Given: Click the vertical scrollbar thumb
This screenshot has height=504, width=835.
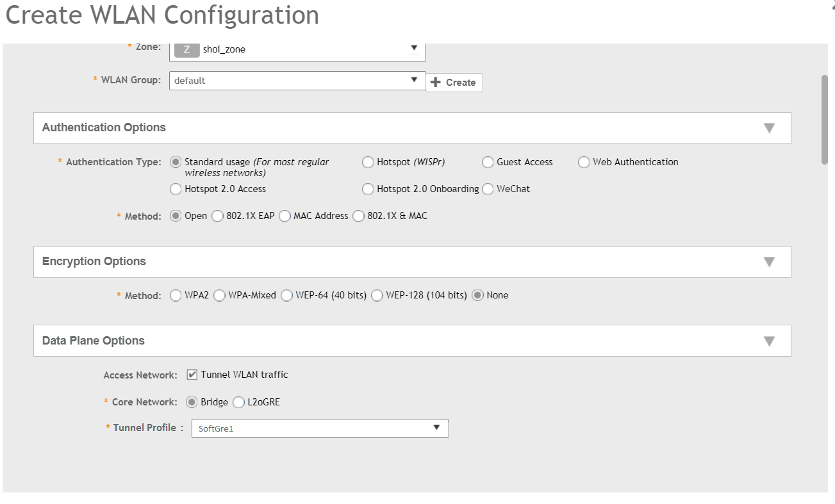Looking at the screenshot, I should coord(825,120).
